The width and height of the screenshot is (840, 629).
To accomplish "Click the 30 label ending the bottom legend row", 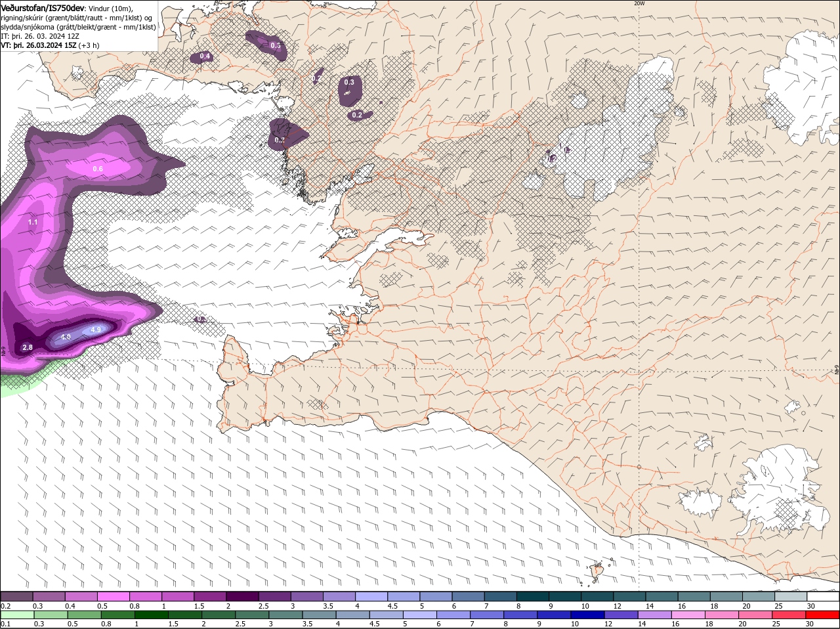I will click(809, 624).
